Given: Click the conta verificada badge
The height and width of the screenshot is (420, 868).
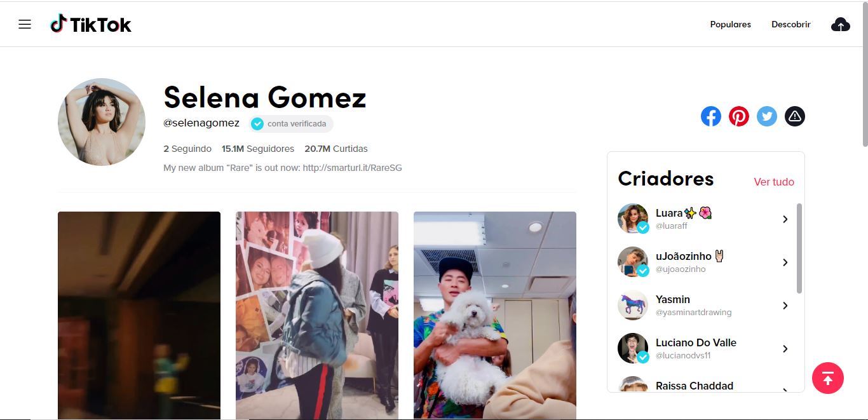Looking at the screenshot, I should pyautogui.click(x=290, y=124).
